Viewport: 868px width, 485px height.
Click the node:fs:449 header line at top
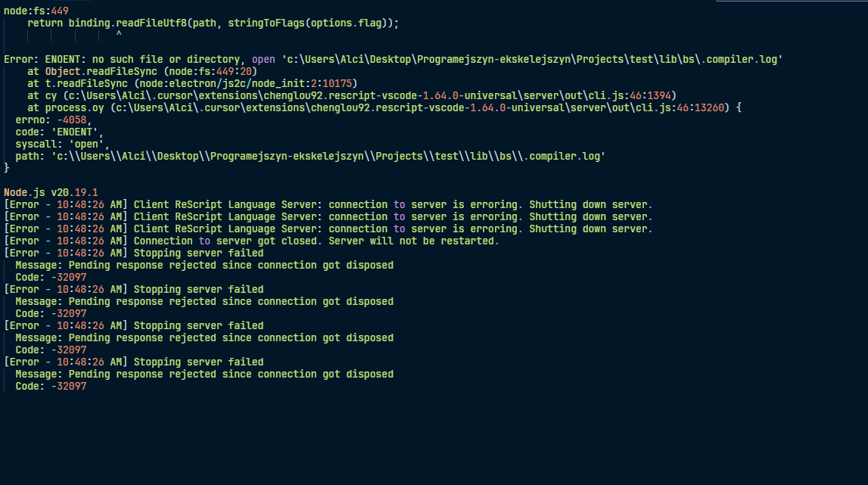coord(36,11)
